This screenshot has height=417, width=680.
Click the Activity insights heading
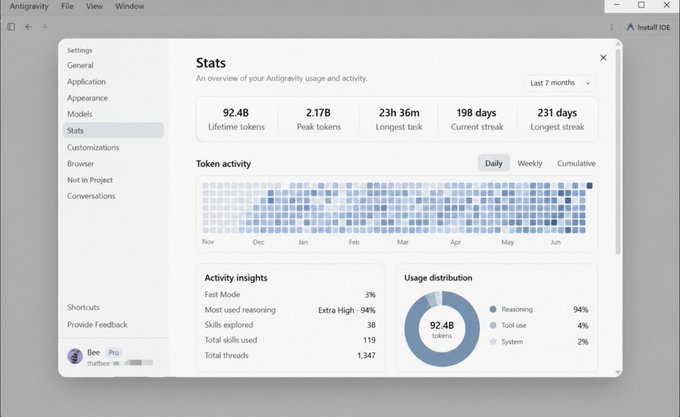236,278
